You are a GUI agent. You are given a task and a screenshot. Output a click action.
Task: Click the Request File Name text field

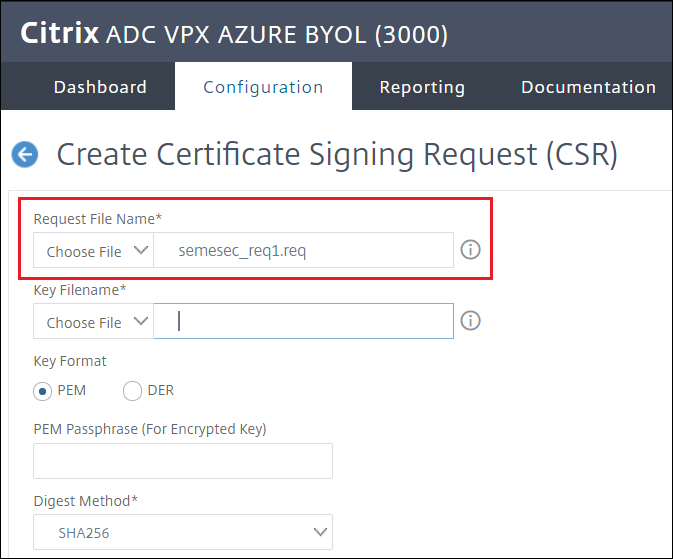click(303, 251)
